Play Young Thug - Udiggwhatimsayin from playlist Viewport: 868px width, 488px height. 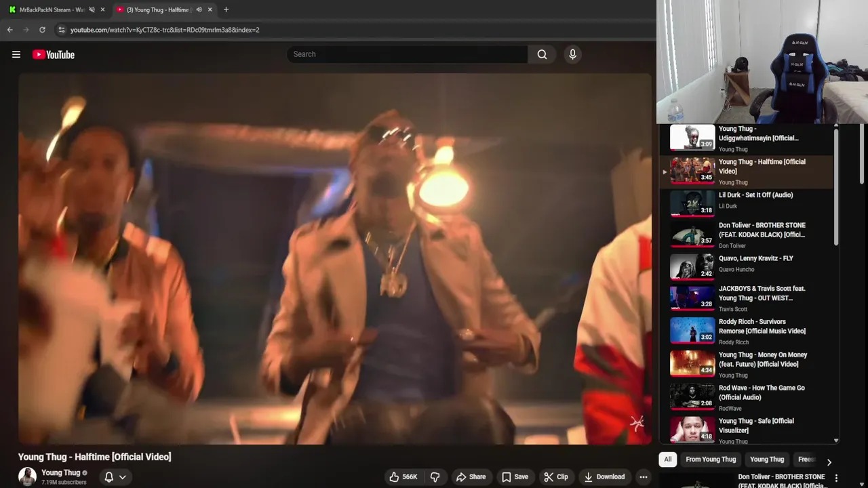click(746, 138)
